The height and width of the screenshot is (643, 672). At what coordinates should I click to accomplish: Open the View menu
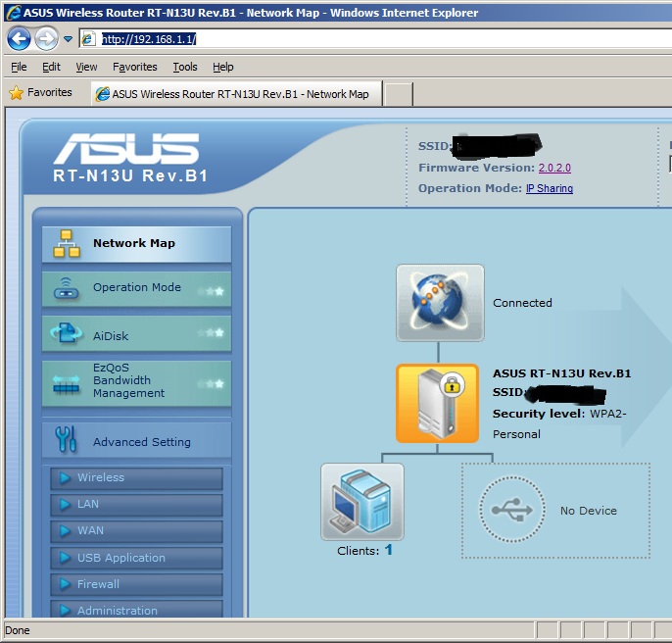point(86,67)
